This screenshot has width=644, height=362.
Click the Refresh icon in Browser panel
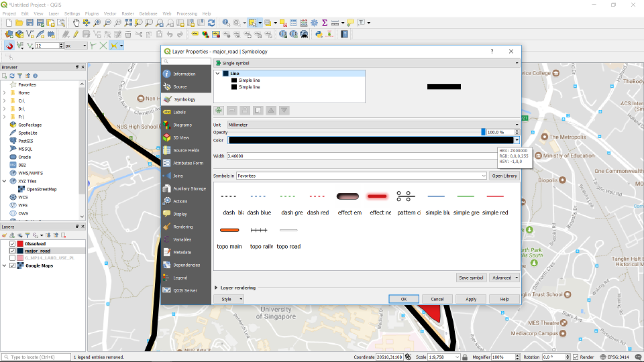point(12,76)
